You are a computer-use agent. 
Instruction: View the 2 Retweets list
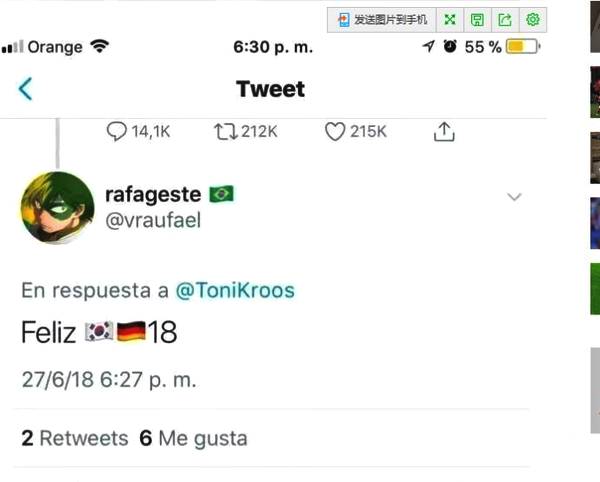pos(75,438)
